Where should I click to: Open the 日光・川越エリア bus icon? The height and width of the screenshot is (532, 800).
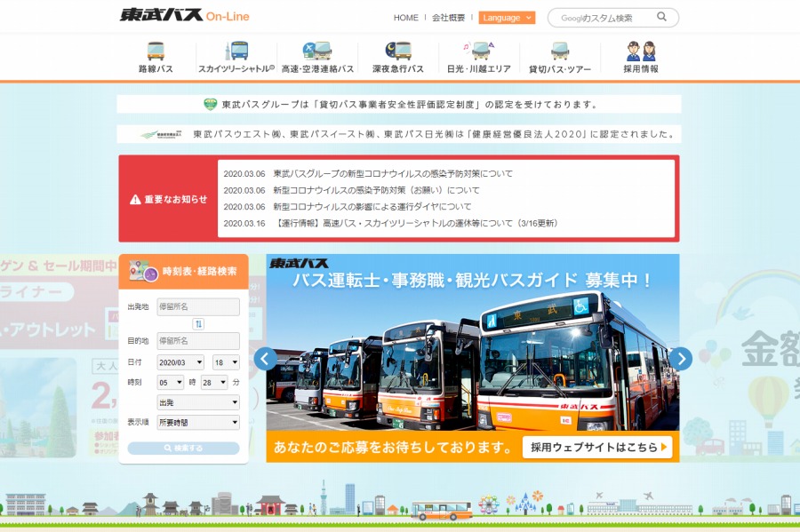pyautogui.click(x=478, y=51)
